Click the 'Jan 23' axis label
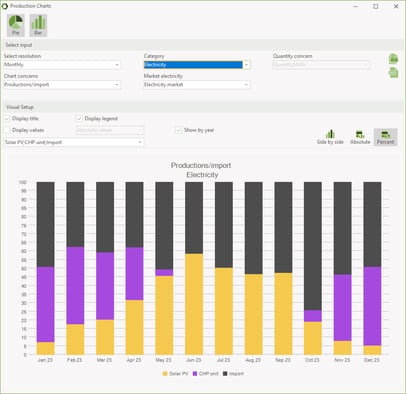The height and width of the screenshot is (394, 406). pyautogui.click(x=45, y=360)
